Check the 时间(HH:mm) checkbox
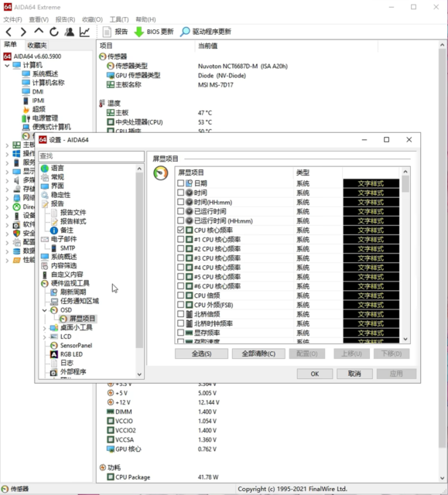The height and width of the screenshot is (495, 448). pos(180,202)
